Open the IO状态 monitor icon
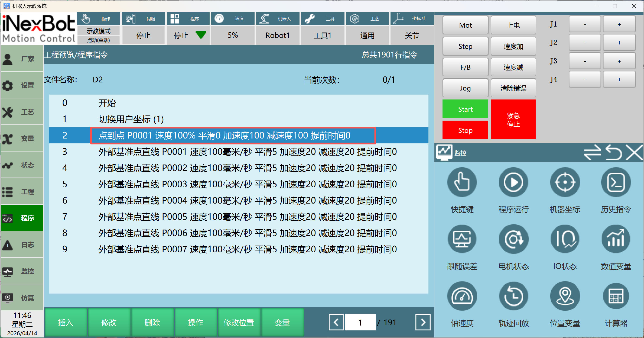 click(x=565, y=239)
